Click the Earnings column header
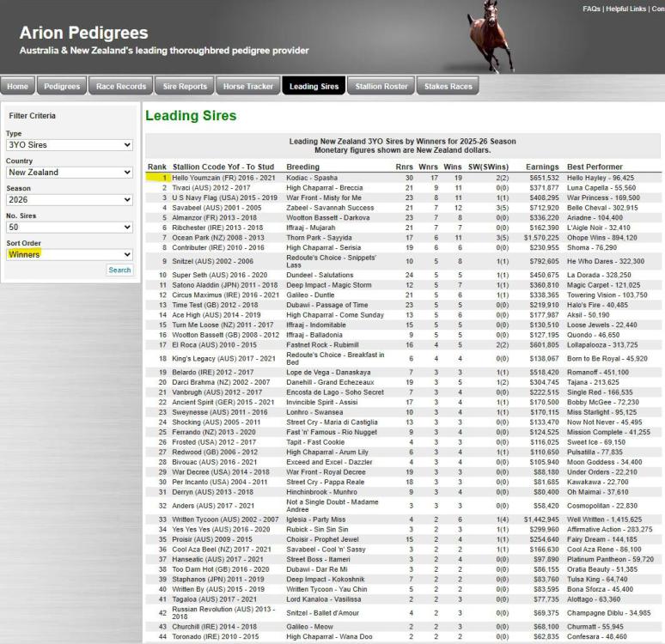The width and height of the screenshot is (665, 644). [x=542, y=167]
